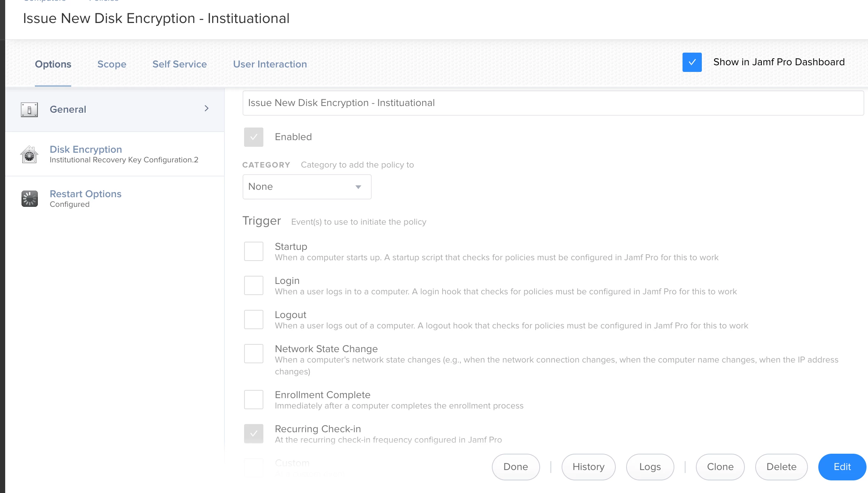Enable the Logout trigger checkbox

(254, 320)
